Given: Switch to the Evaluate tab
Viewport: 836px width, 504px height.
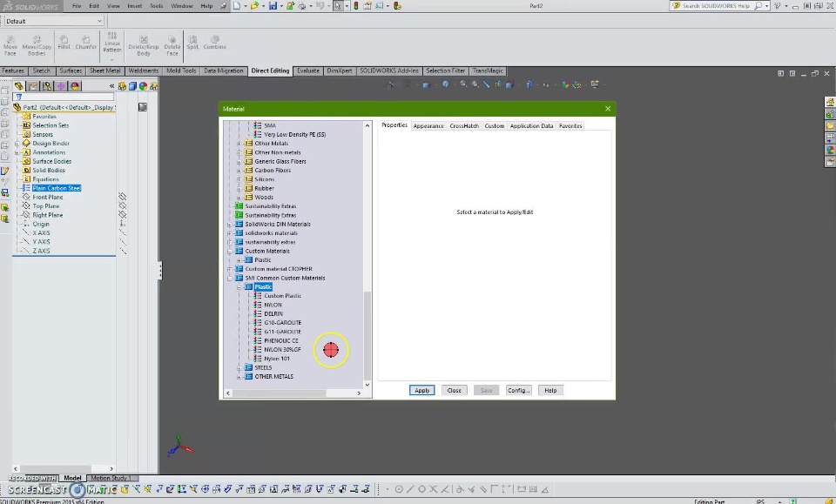Looking at the screenshot, I should click(308, 71).
